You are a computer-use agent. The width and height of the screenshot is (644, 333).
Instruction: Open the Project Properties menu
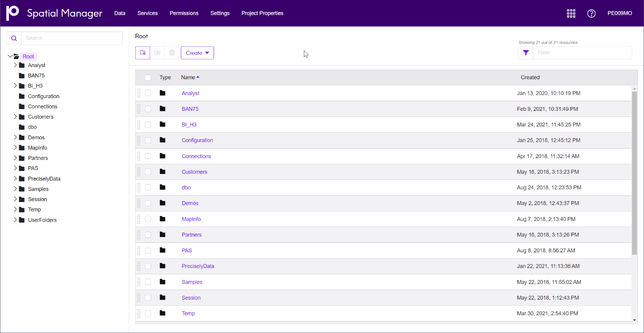click(262, 13)
